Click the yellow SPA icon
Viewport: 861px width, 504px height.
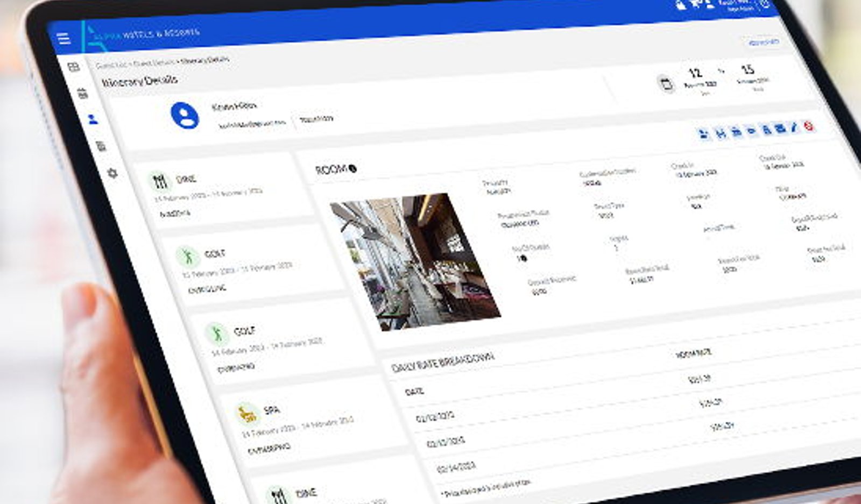pyautogui.click(x=247, y=415)
